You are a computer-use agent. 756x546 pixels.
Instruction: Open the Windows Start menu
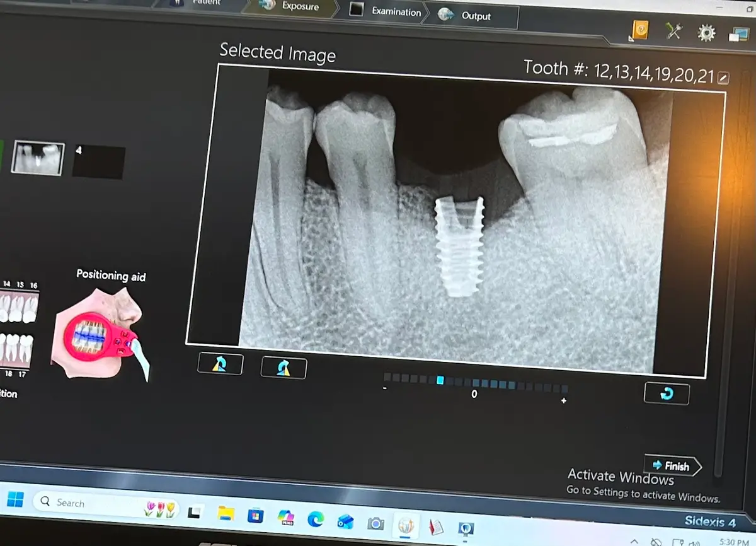[x=15, y=500]
